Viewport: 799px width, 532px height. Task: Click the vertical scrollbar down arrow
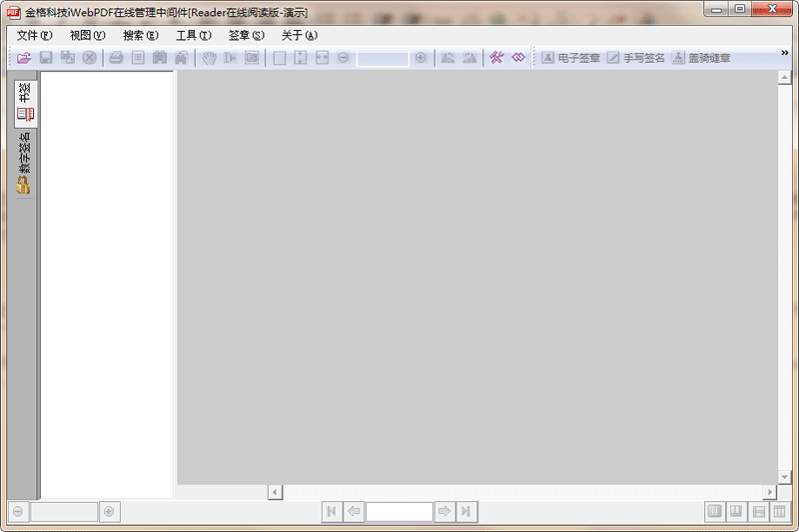point(784,477)
